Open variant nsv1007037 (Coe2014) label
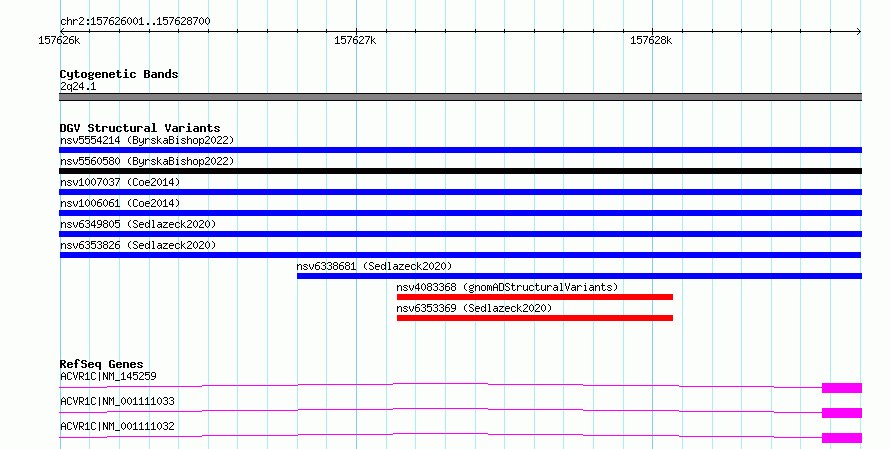The width and height of the screenshot is (890, 449). (120, 182)
